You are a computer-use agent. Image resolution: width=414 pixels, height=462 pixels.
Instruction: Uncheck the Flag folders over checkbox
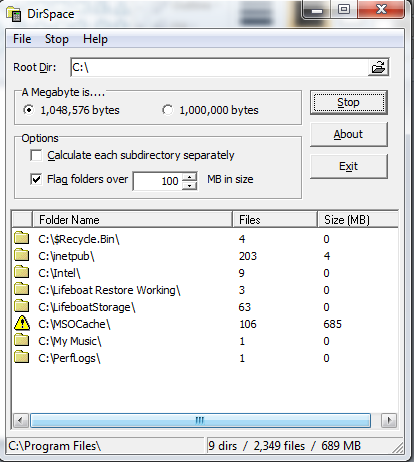coord(36,179)
